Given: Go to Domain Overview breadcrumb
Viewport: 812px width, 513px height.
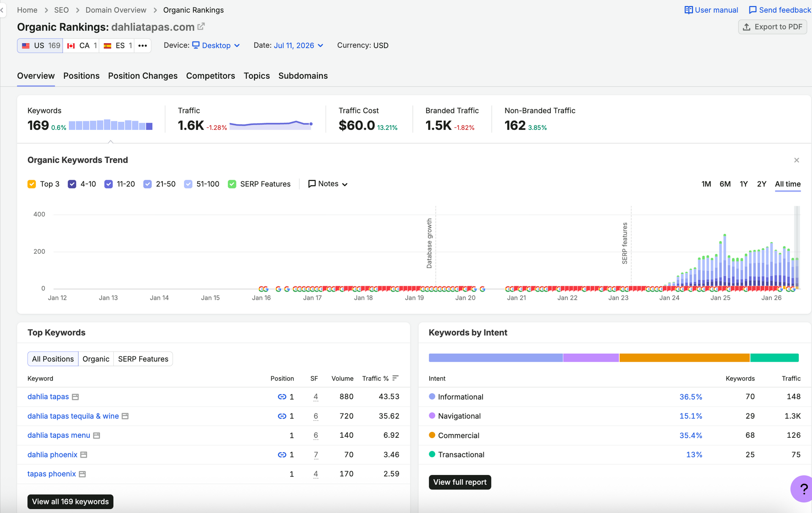Looking at the screenshot, I should pos(116,10).
